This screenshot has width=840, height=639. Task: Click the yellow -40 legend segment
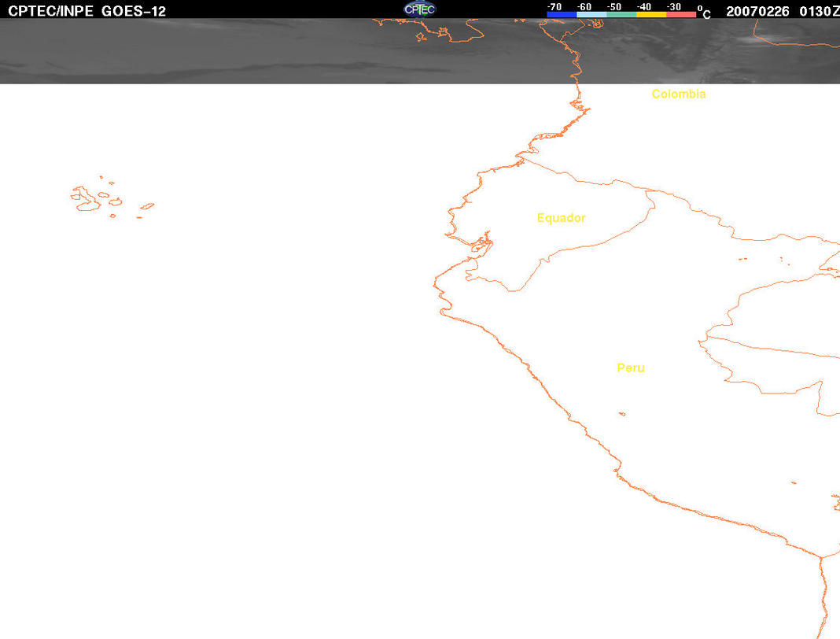pos(651,14)
